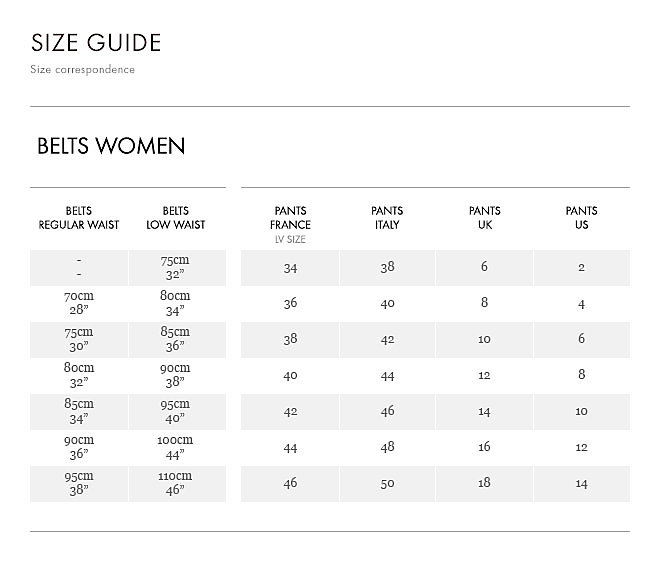Click the Italy size 50 cell

[387, 484]
